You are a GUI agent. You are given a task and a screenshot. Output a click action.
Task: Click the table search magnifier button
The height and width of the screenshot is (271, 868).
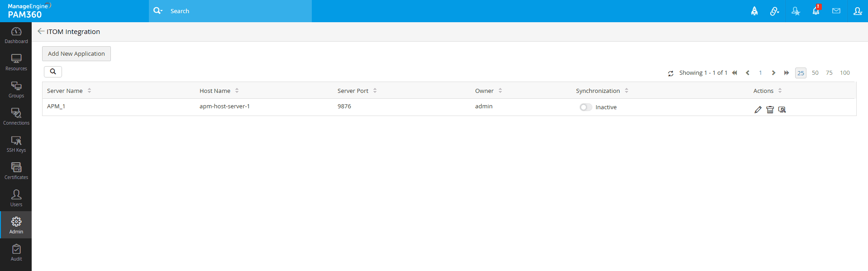pos(53,72)
